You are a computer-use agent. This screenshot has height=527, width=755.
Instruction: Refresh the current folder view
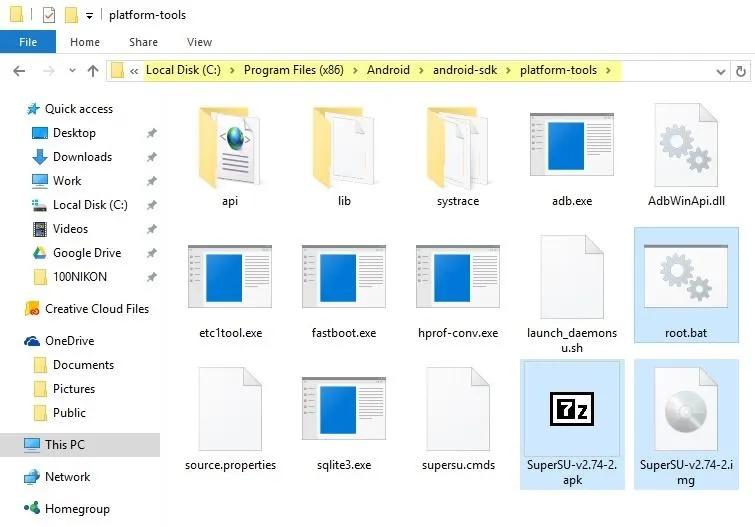[x=741, y=71]
